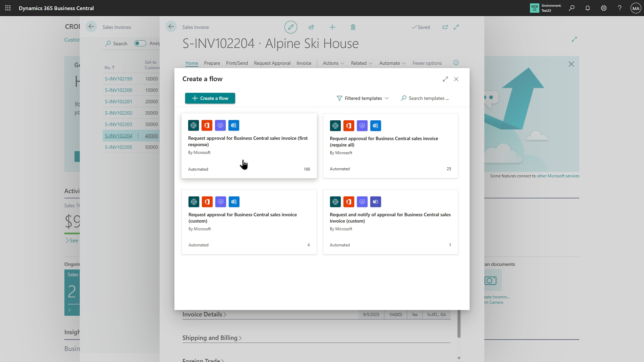
Task: Open the Filtered templates dropdown
Action: pyautogui.click(x=363, y=98)
